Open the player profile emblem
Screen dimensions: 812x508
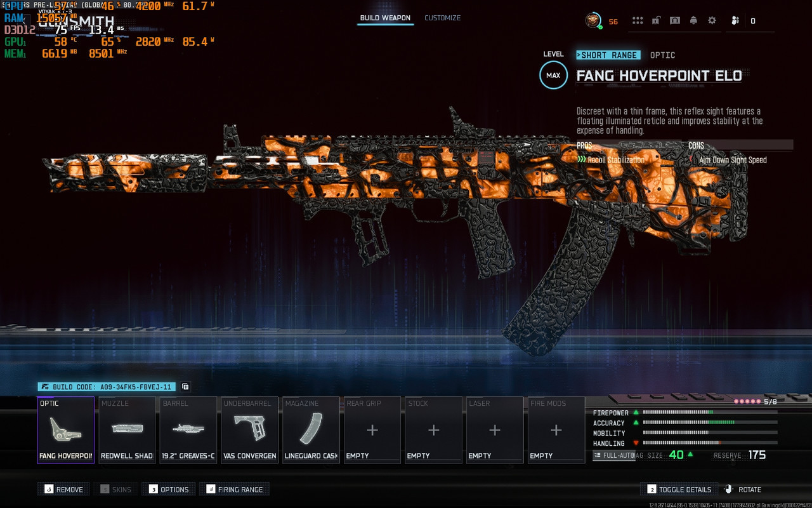click(x=593, y=21)
